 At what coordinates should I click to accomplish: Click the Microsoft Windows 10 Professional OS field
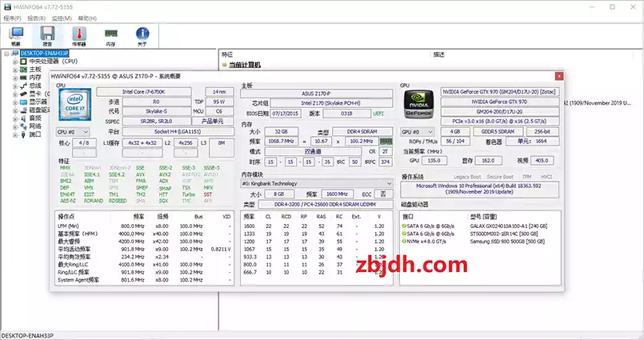(x=480, y=189)
